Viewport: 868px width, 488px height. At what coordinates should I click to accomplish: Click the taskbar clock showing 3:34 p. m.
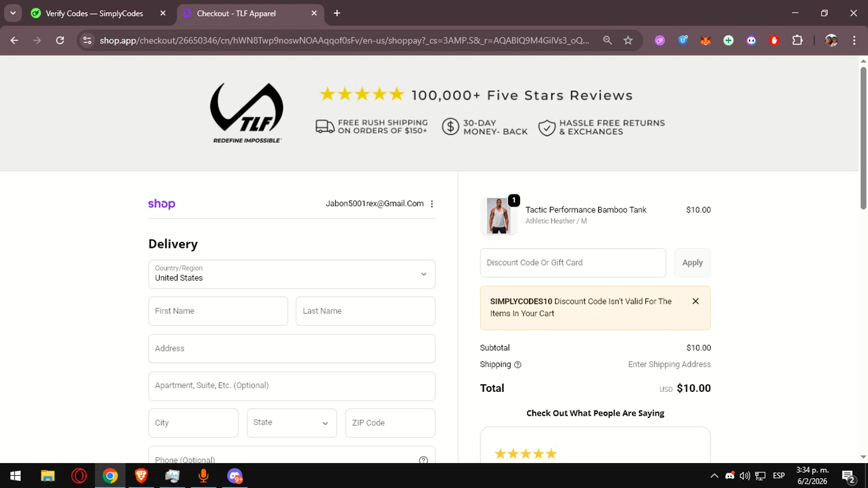(812, 476)
